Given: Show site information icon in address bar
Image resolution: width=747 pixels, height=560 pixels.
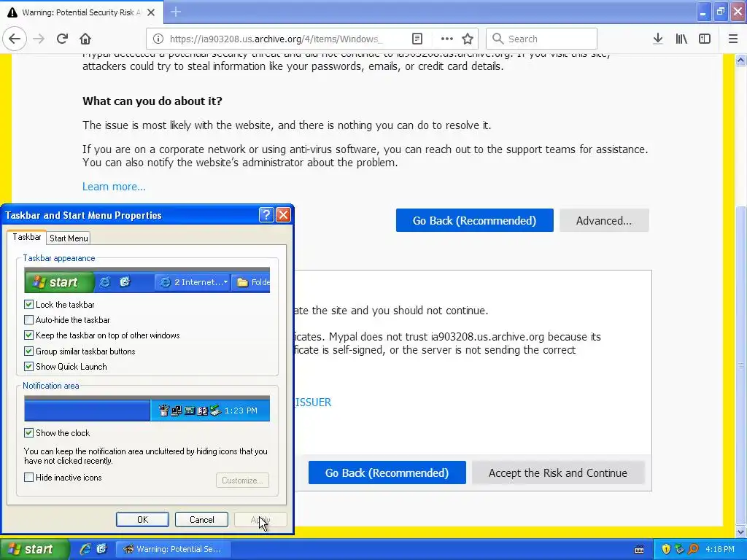Looking at the screenshot, I should point(158,39).
